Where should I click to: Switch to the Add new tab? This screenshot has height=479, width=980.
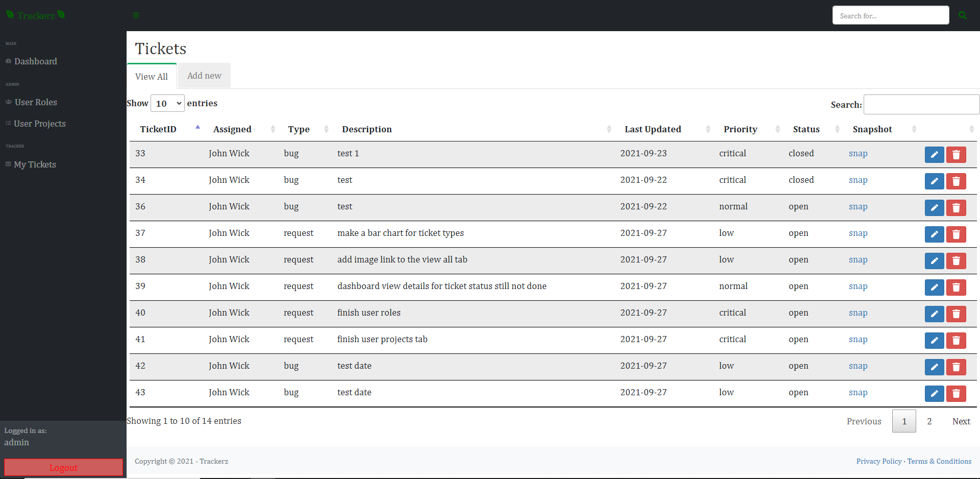click(x=204, y=76)
